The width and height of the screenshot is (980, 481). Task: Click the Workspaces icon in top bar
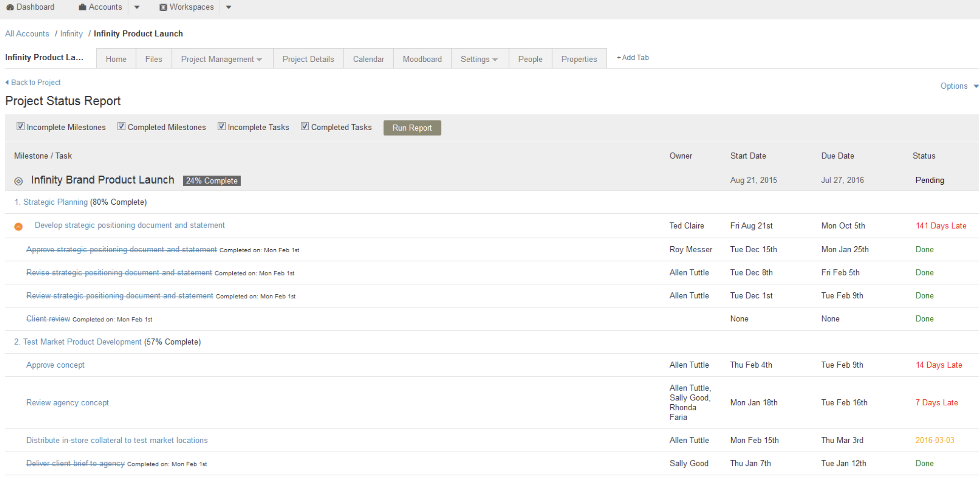(x=163, y=7)
